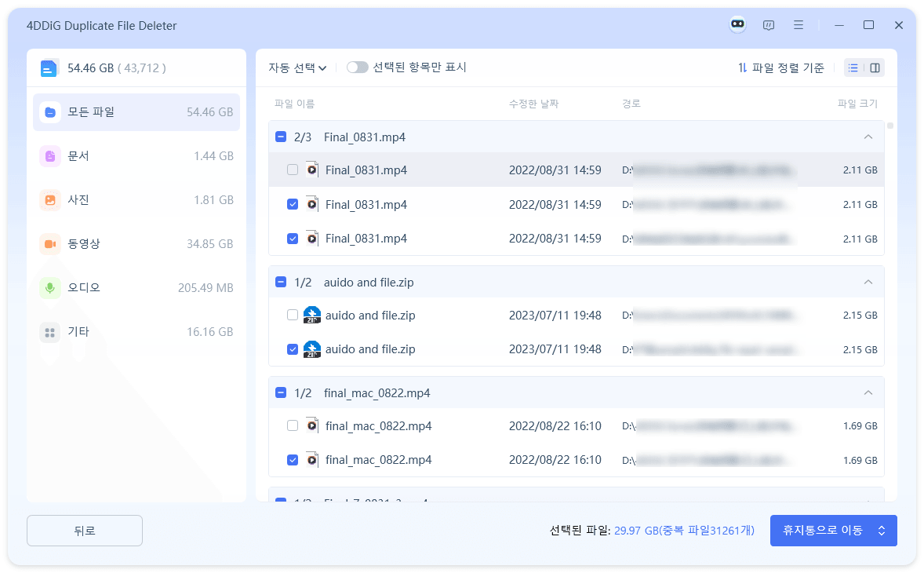Open the 휴지통으로 이동 action dropdown arrow
The width and height of the screenshot is (924, 573).
point(881,531)
